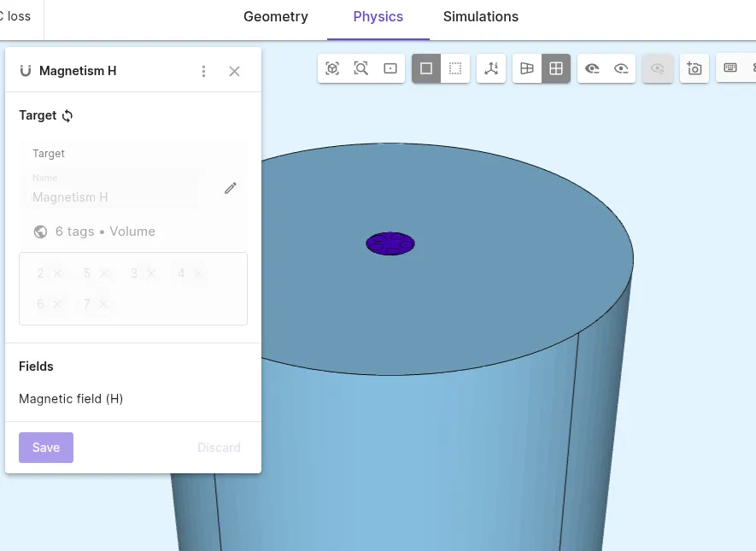Screen dimensions: 756x551
Task: Click the Target section heading
Action: 38,115
